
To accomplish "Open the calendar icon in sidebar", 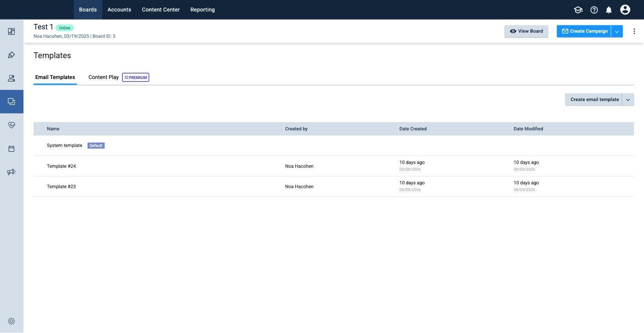I will 11,149.
